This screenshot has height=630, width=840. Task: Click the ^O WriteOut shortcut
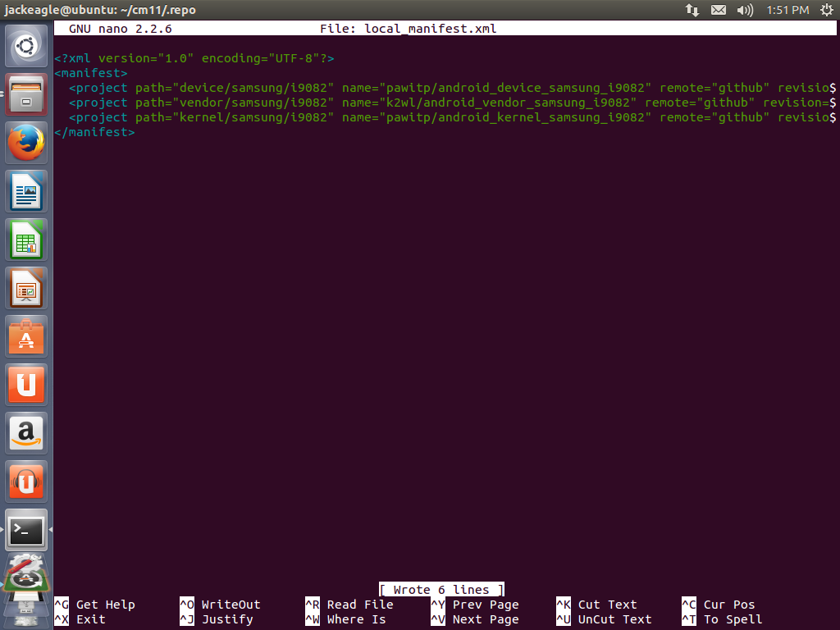220,605
